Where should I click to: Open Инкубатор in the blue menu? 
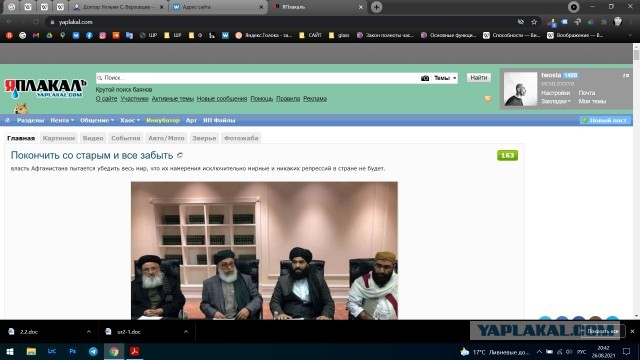163,120
